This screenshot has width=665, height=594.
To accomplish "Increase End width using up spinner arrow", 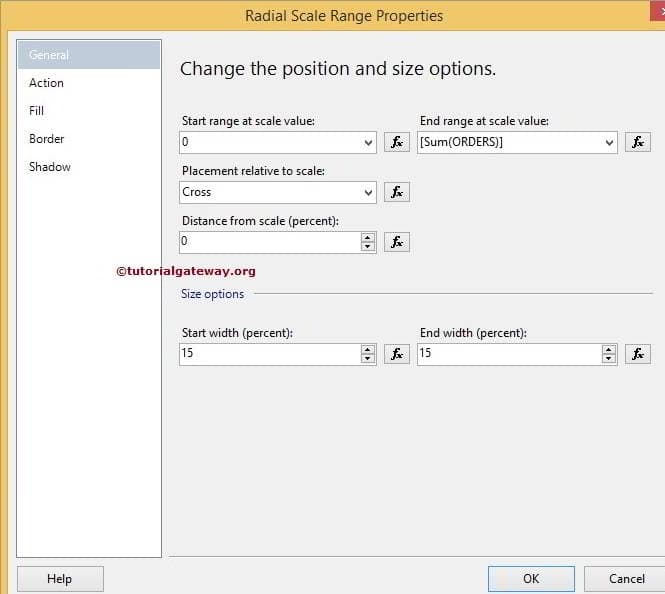I will click(608, 349).
